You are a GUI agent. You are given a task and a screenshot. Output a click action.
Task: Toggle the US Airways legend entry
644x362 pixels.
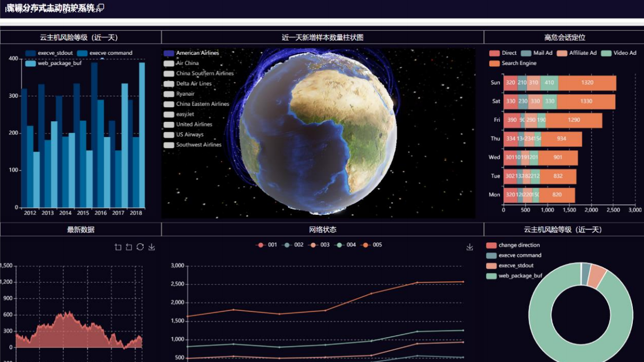(184, 134)
